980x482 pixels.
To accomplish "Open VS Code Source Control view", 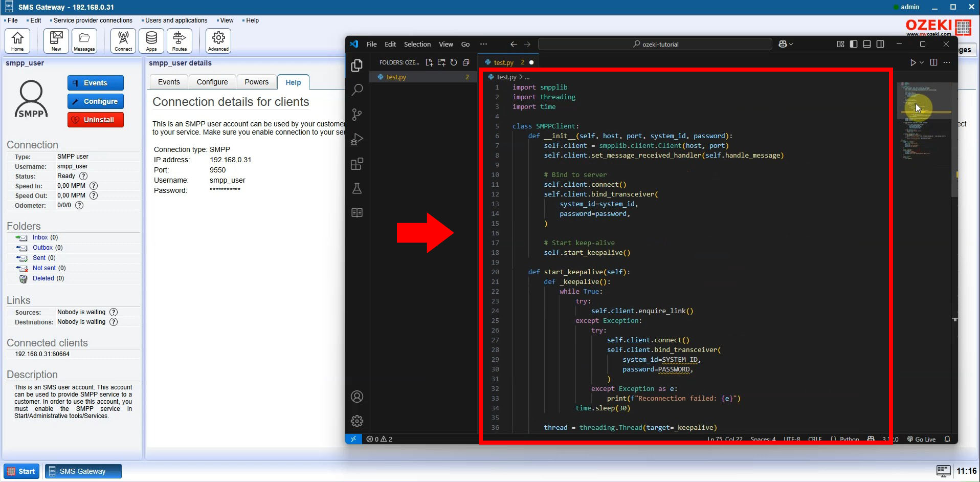I will tap(357, 115).
